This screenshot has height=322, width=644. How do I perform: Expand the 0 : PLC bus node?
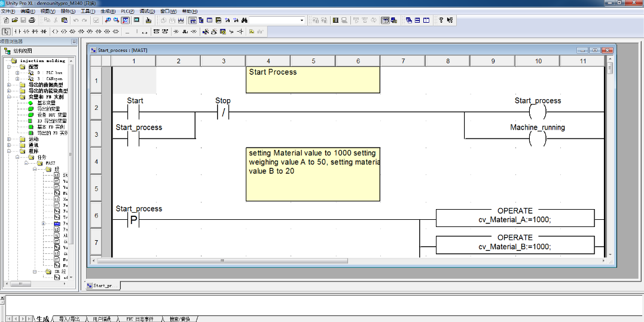(18, 73)
